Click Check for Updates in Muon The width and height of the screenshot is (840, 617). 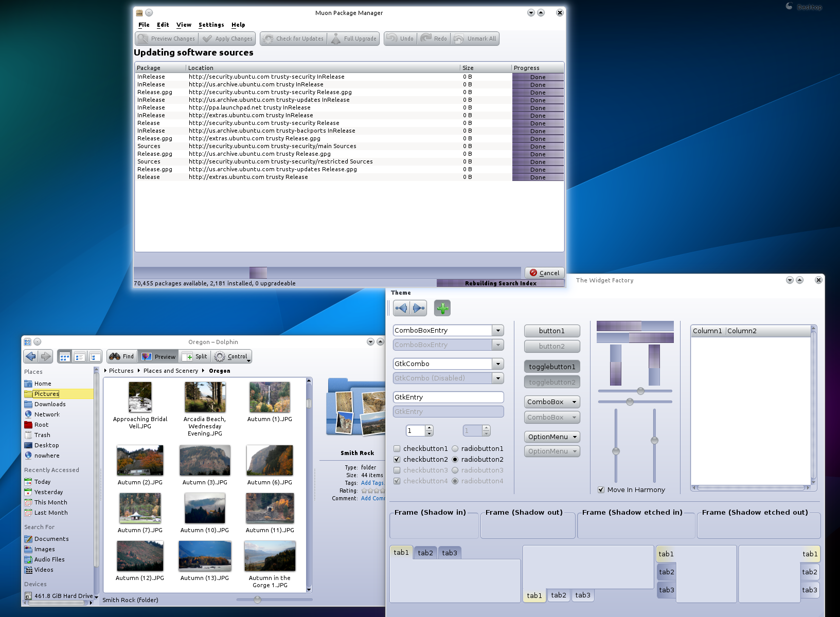pos(293,39)
